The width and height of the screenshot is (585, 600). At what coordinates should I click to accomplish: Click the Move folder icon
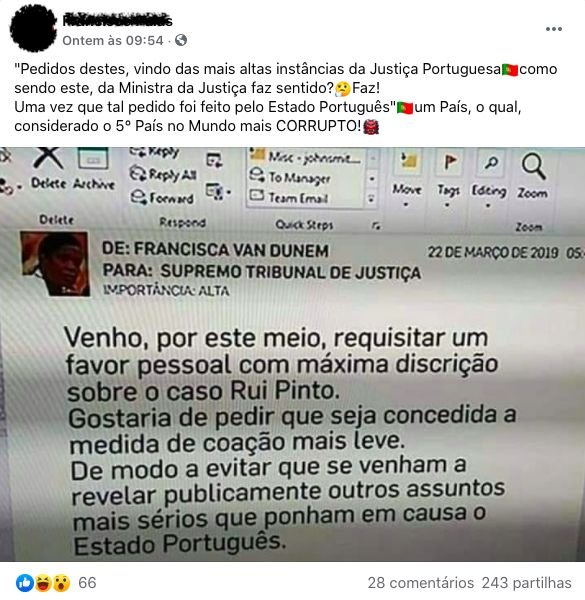point(408,161)
